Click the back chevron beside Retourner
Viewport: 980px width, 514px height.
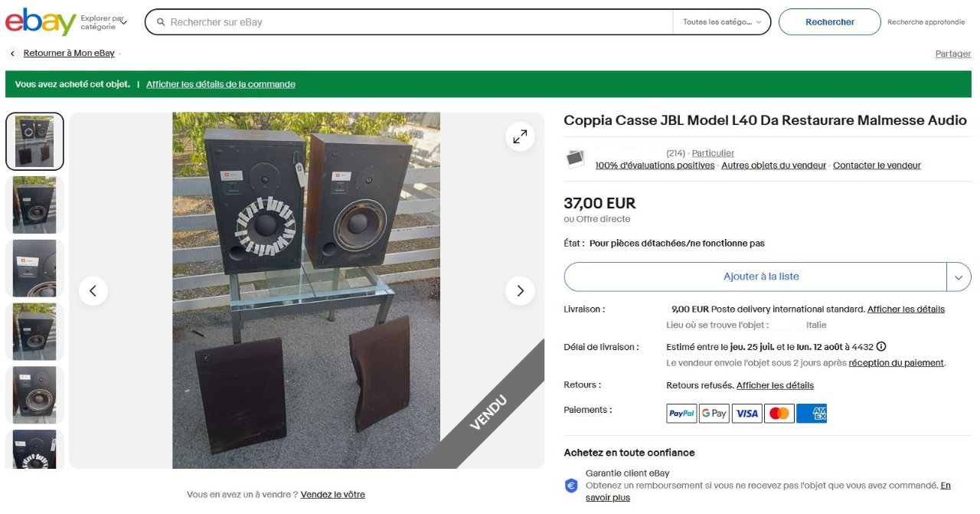(12, 54)
